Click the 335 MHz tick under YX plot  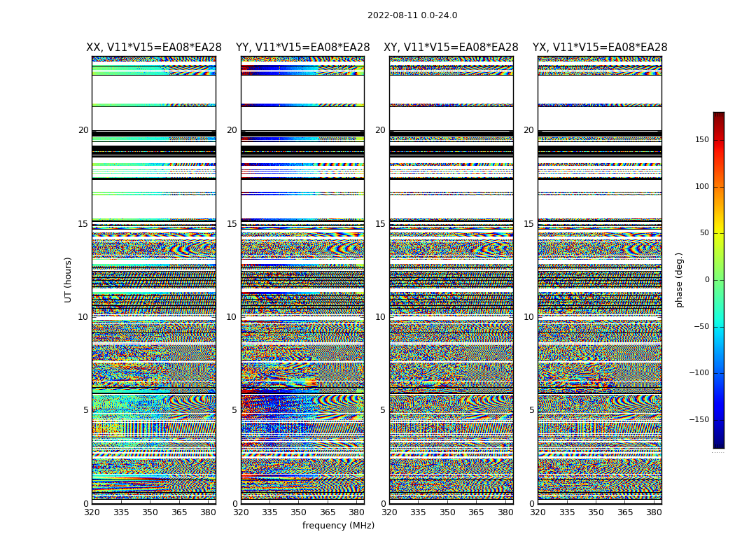point(567,512)
